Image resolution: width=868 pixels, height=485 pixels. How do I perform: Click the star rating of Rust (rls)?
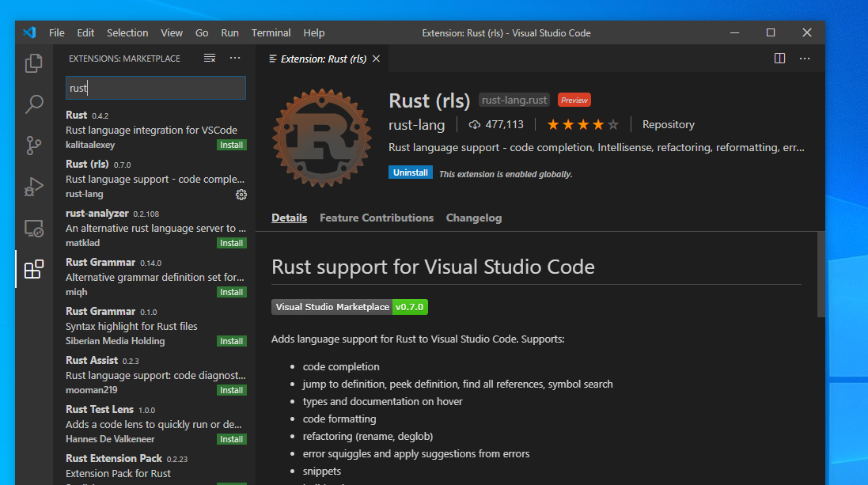pyautogui.click(x=582, y=124)
